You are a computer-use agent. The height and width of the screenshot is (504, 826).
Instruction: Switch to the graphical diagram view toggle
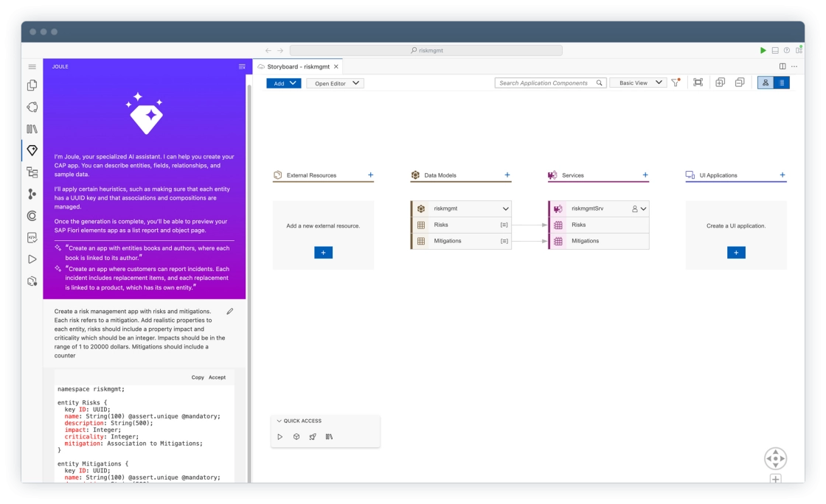pos(766,83)
